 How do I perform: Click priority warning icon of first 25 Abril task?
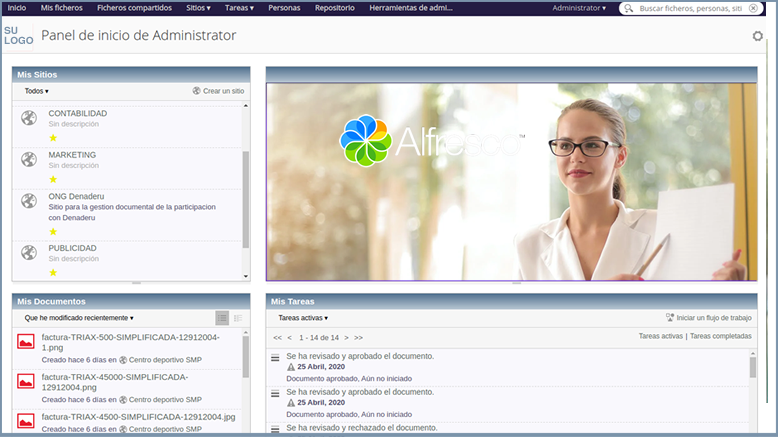tap(291, 367)
